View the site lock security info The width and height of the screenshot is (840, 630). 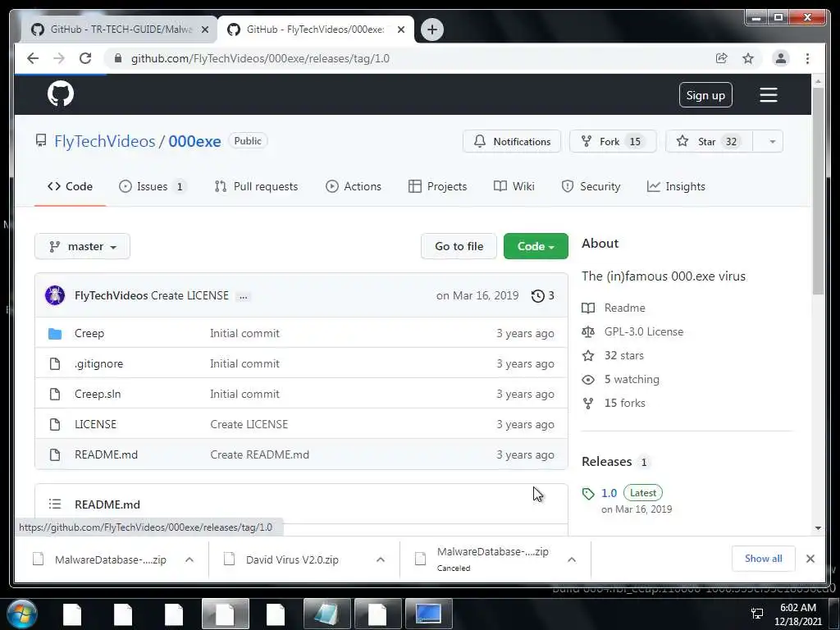118,58
